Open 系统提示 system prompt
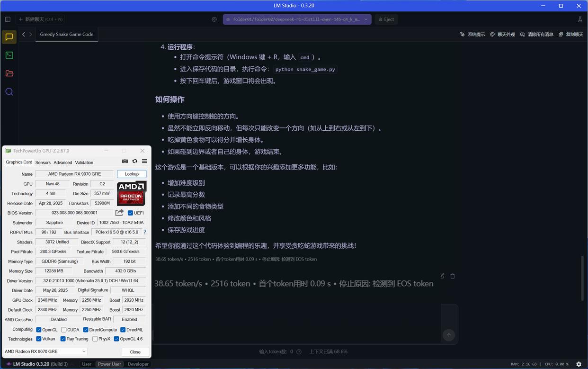Image resolution: width=588 pixels, height=369 pixels. pos(472,35)
